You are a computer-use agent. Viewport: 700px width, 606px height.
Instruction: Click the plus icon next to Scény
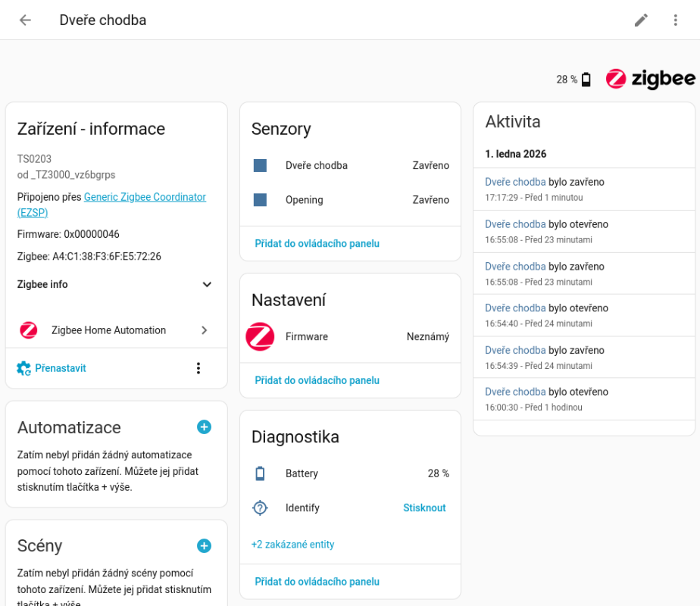(204, 545)
